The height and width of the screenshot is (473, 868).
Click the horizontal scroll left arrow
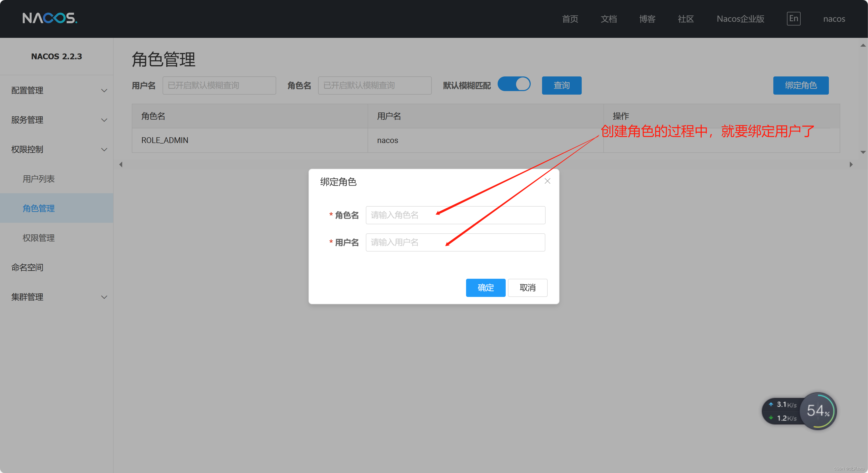click(x=121, y=164)
